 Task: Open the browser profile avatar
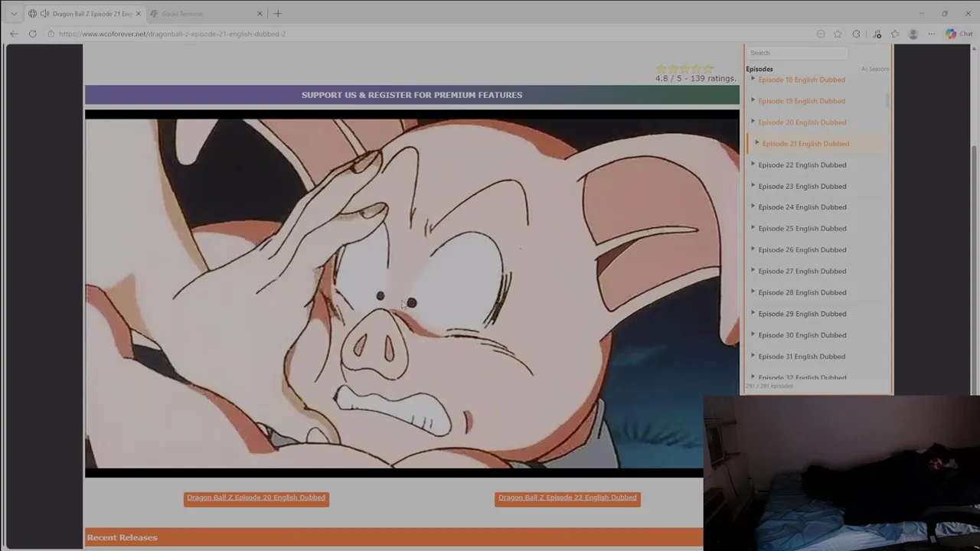[x=913, y=34]
